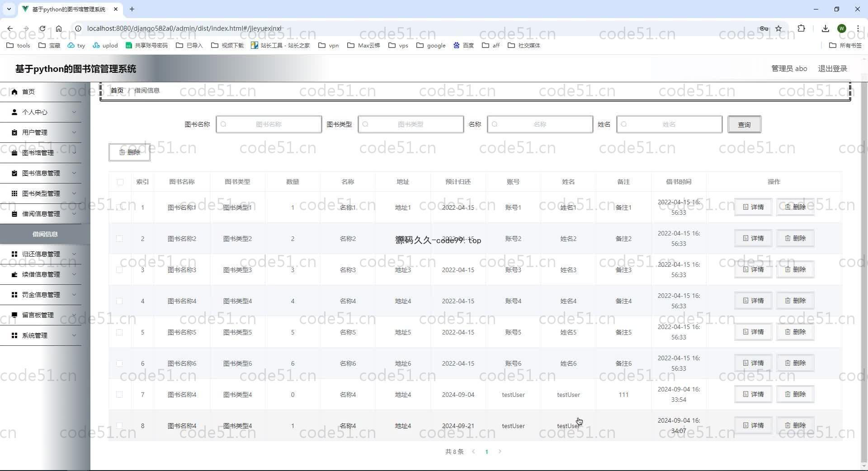868x471 pixels.
Task: Open the Chrome three-dot menu
Action: [858, 28]
